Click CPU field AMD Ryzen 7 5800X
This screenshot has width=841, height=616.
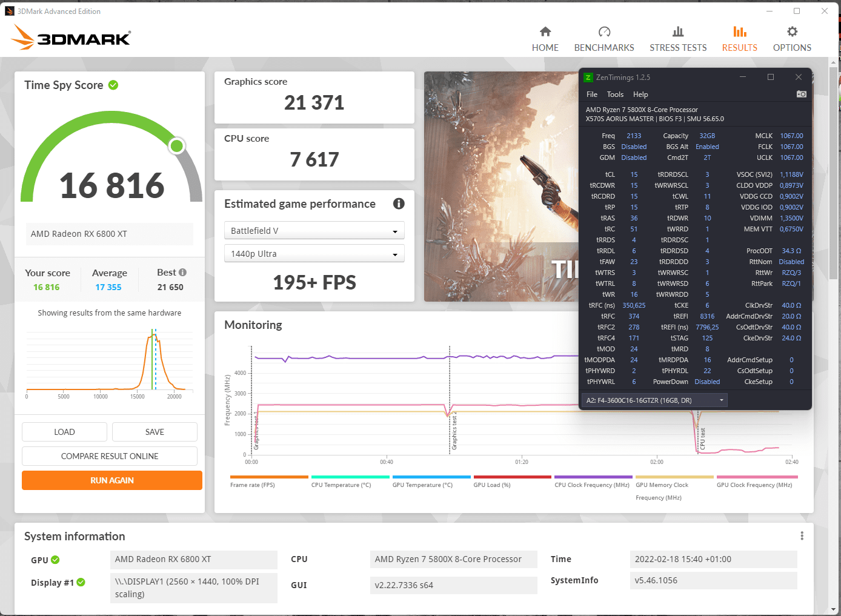[454, 559]
